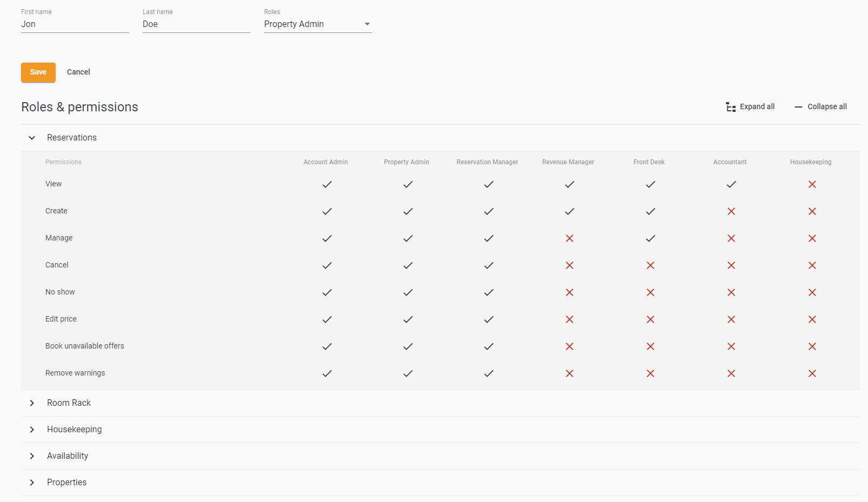Click the Housekeeping column header

[x=811, y=162]
